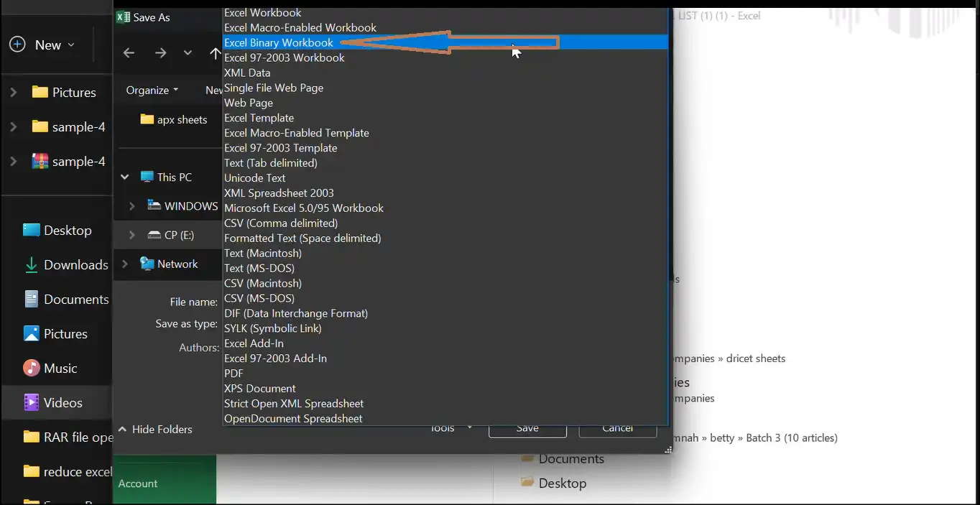Click New button in Explorer window

click(42, 45)
